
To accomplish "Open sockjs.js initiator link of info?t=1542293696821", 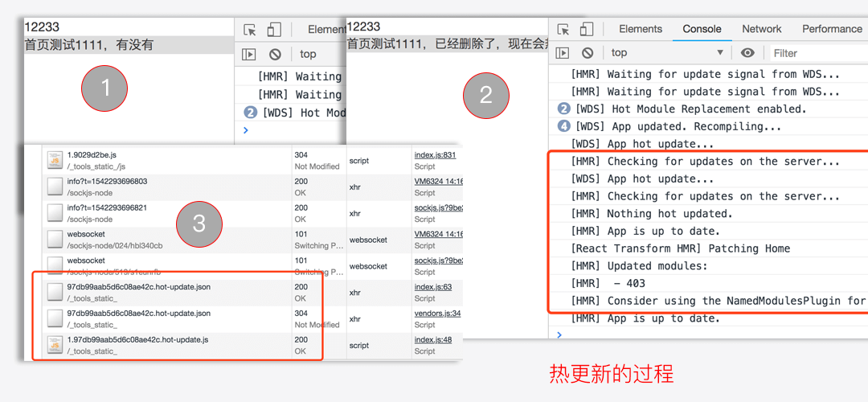I will click(x=437, y=207).
